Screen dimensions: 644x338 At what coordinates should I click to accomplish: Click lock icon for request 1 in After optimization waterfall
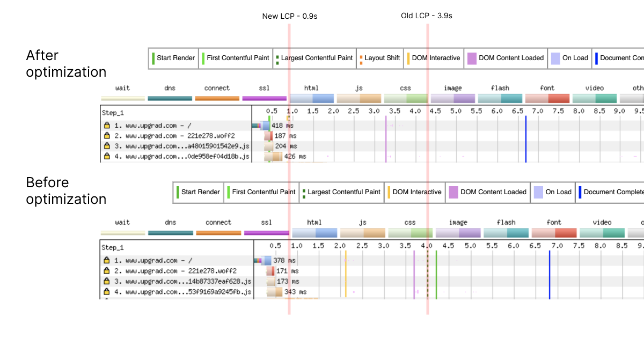click(x=107, y=125)
